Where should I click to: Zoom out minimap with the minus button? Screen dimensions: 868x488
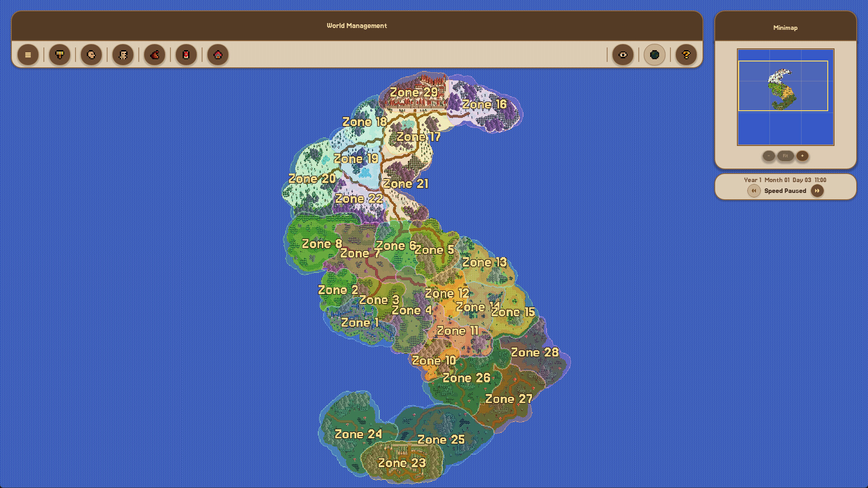coord(769,156)
